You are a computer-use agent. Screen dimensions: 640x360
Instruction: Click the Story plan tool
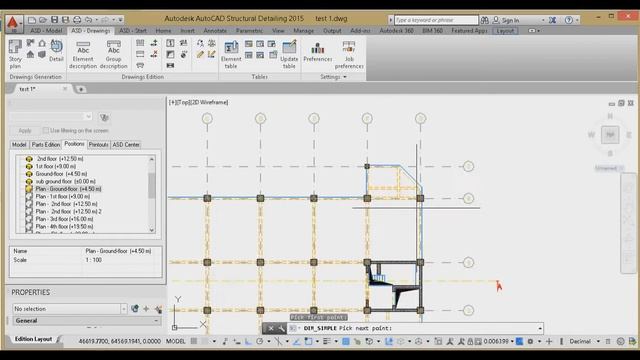(x=15, y=53)
